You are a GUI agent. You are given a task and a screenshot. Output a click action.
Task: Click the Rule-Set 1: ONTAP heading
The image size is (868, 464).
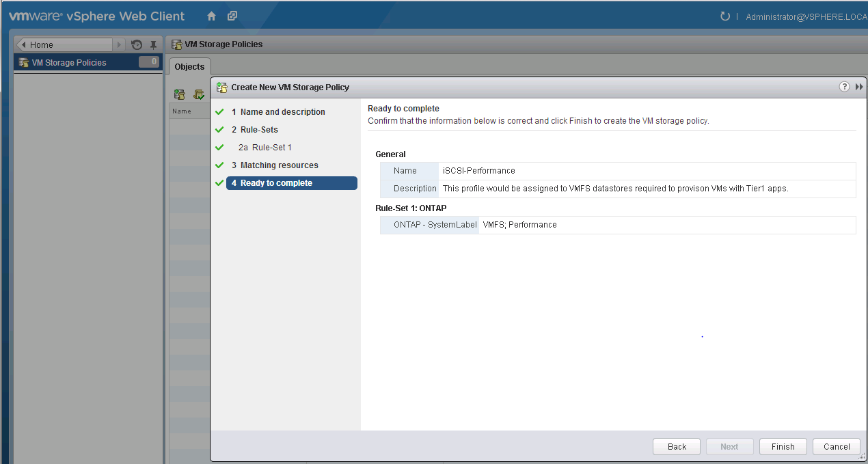411,208
